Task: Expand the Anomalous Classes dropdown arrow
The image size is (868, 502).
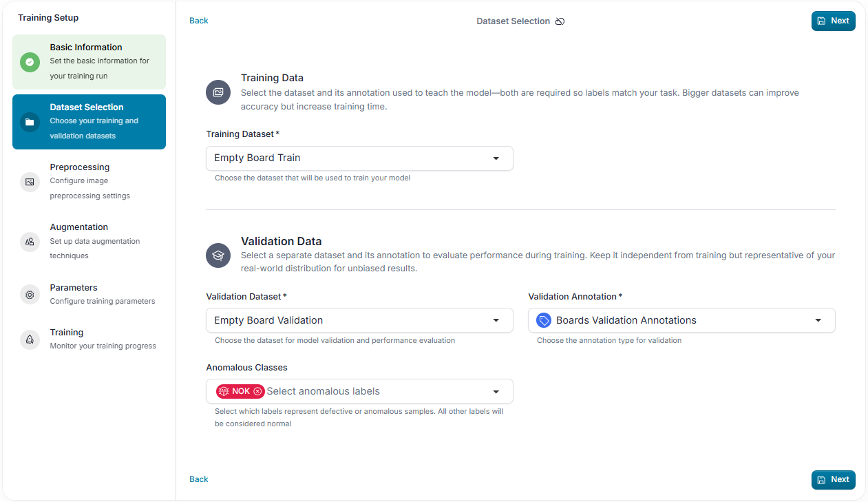Action: point(496,392)
